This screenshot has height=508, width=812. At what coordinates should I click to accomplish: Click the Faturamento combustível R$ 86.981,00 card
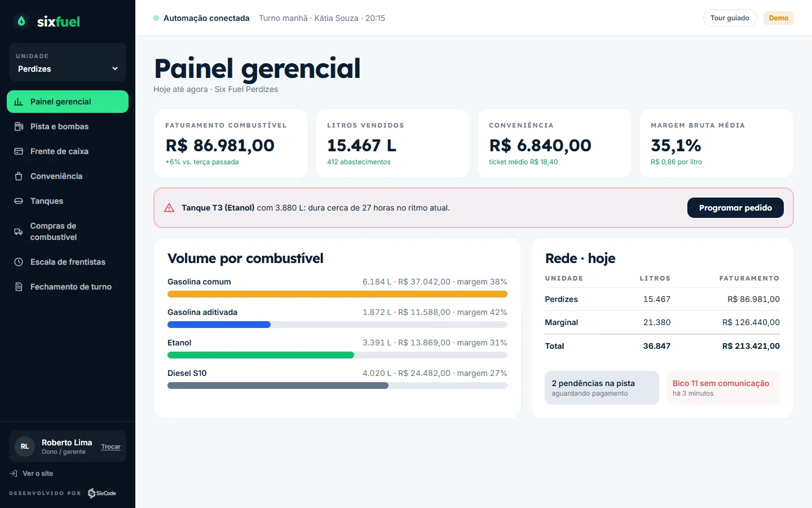tap(231, 143)
